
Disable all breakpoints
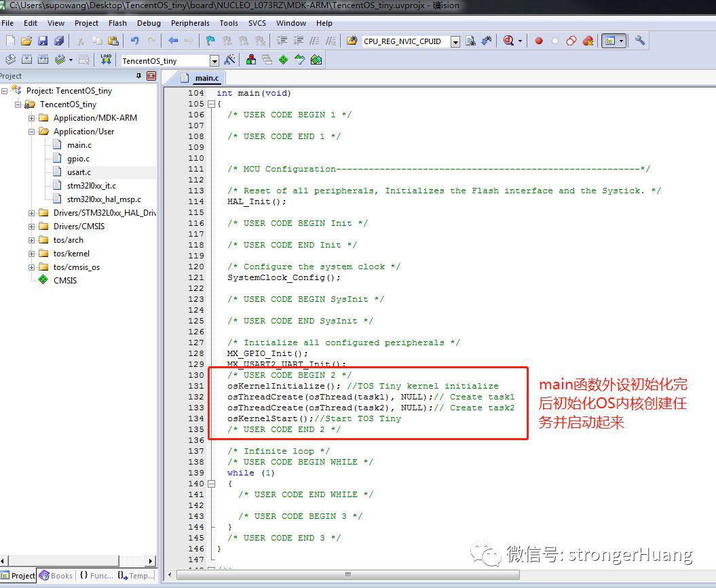tap(571, 41)
